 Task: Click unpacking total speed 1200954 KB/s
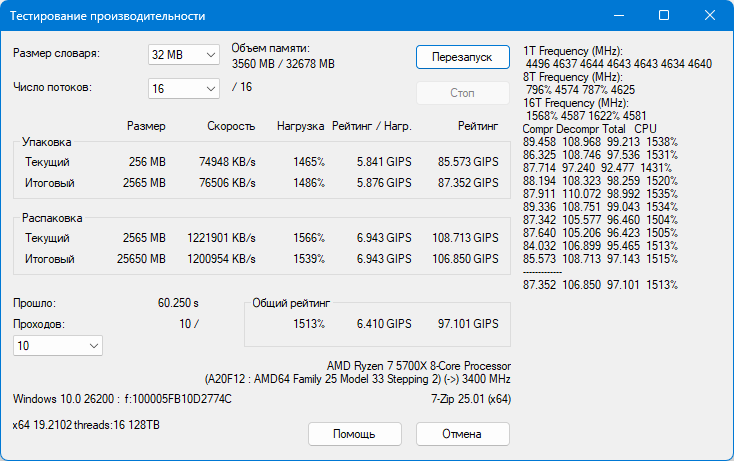[221, 259]
